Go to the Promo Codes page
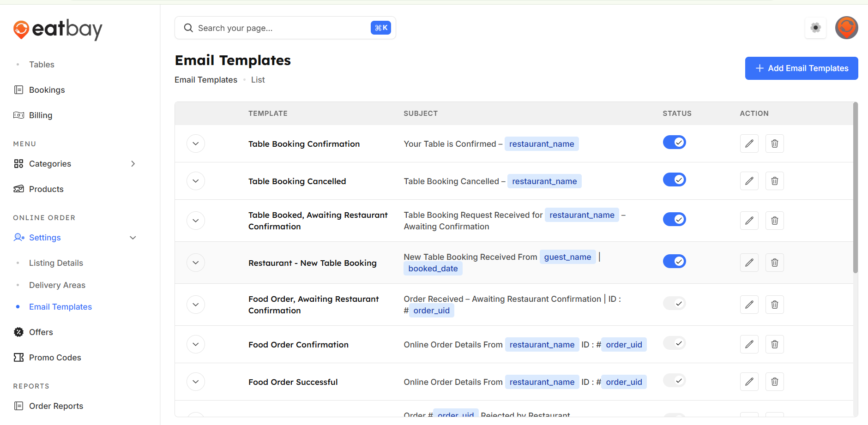 point(55,358)
